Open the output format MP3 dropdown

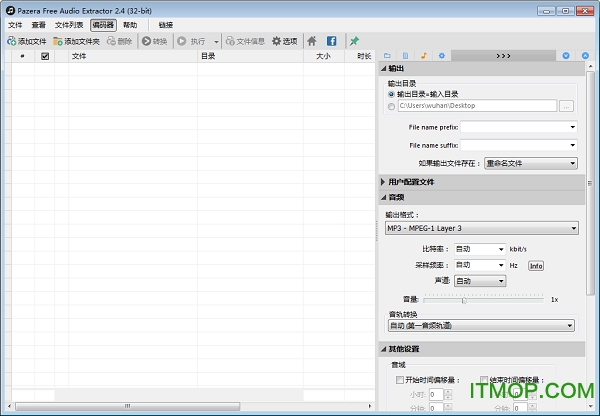pyautogui.click(x=482, y=228)
